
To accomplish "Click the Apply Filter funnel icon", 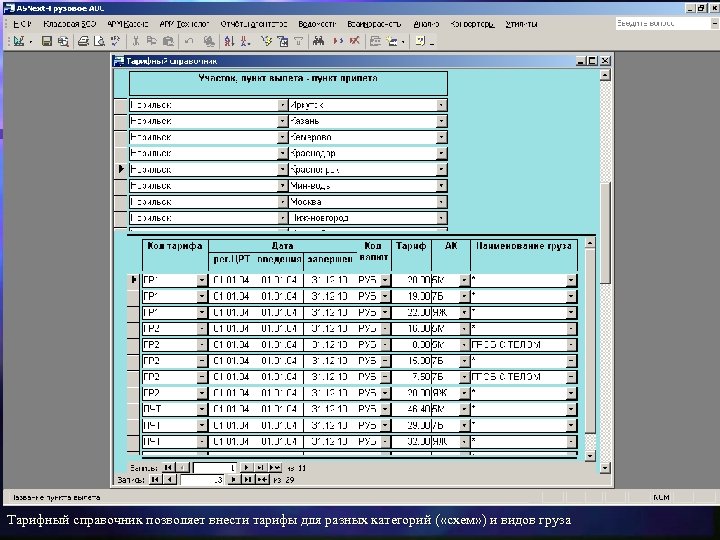I will point(298,41).
